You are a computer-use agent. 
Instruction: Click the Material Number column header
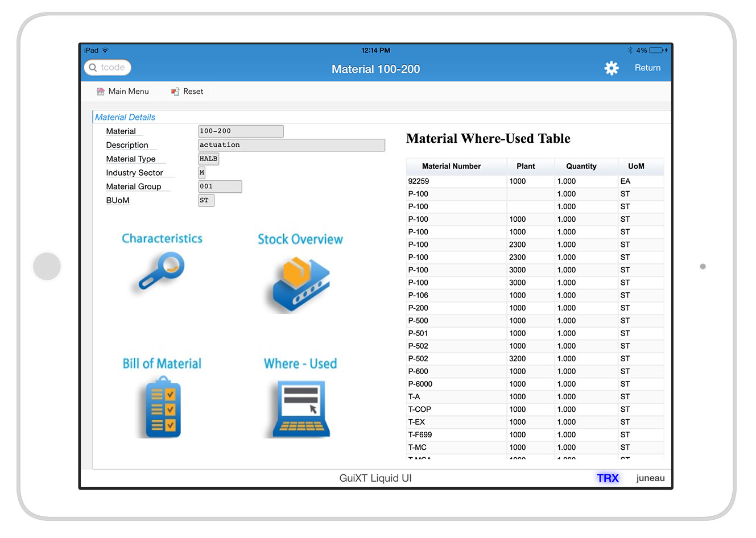click(451, 167)
